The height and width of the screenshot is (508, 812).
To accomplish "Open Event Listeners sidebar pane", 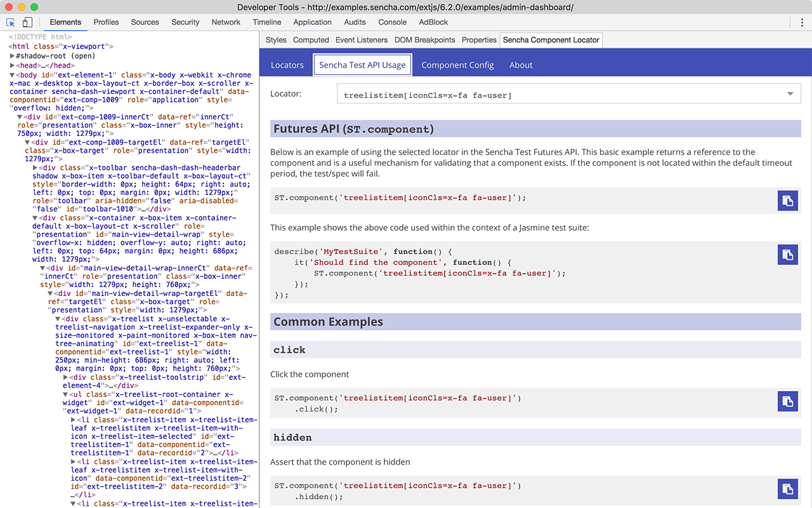I will [362, 40].
